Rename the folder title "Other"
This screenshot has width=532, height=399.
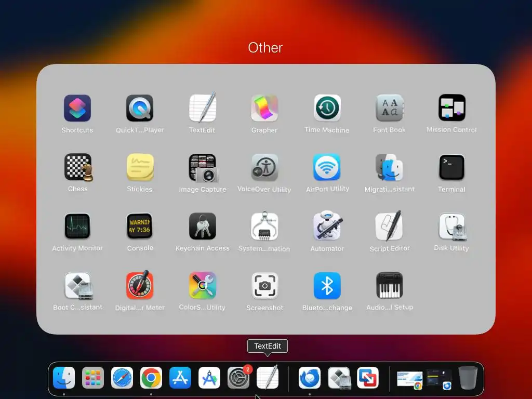coord(265,48)
